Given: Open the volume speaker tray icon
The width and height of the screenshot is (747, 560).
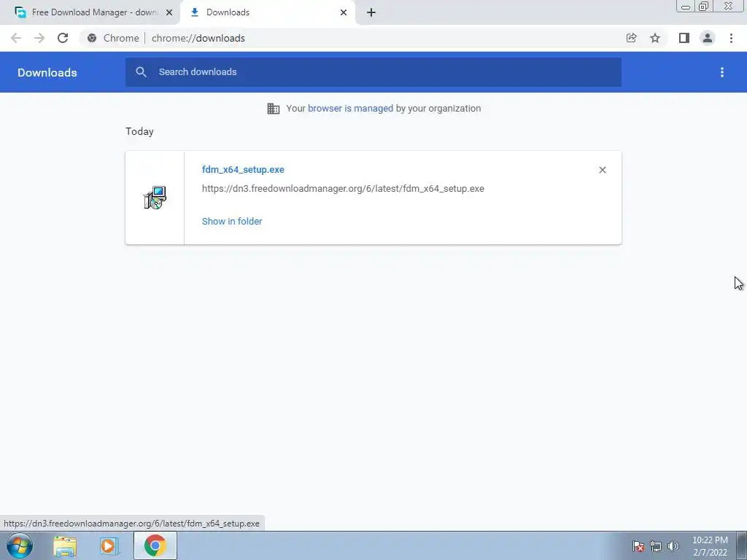Looking at the screenshot, I should coord(673,546).
